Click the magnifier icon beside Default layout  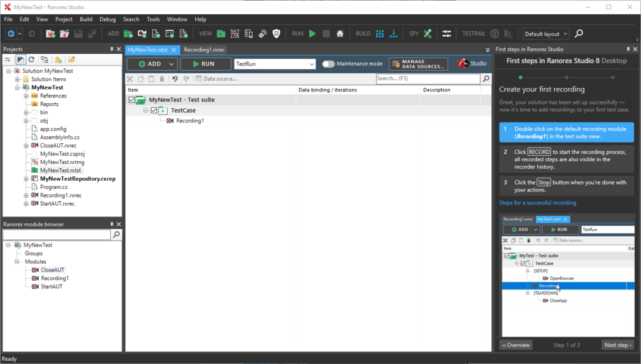[579, 34]
